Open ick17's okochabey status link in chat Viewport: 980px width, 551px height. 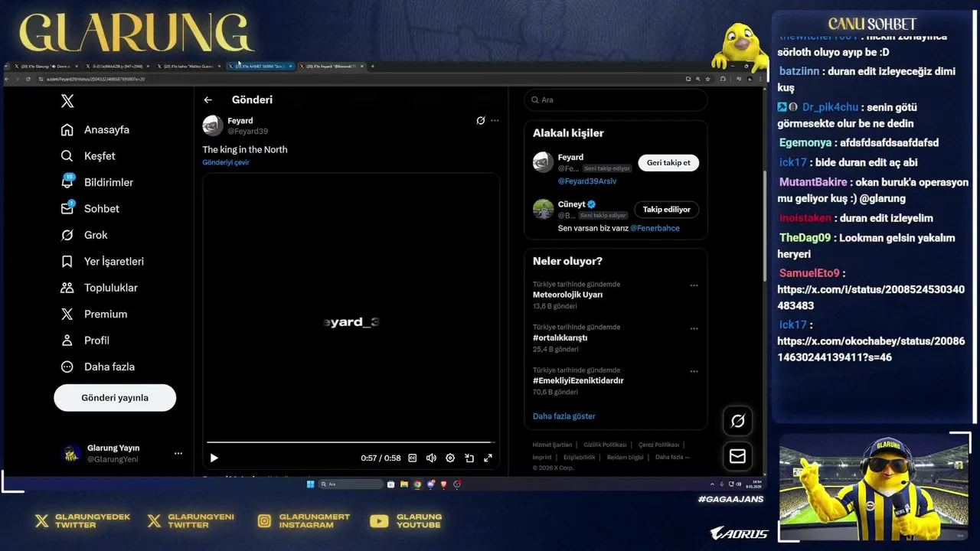[871, 349]
